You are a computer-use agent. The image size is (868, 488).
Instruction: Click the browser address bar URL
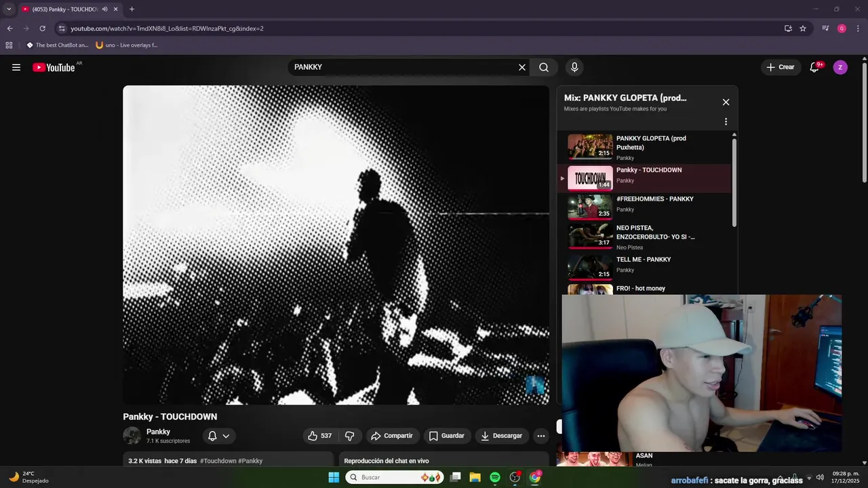click(167, 28)
